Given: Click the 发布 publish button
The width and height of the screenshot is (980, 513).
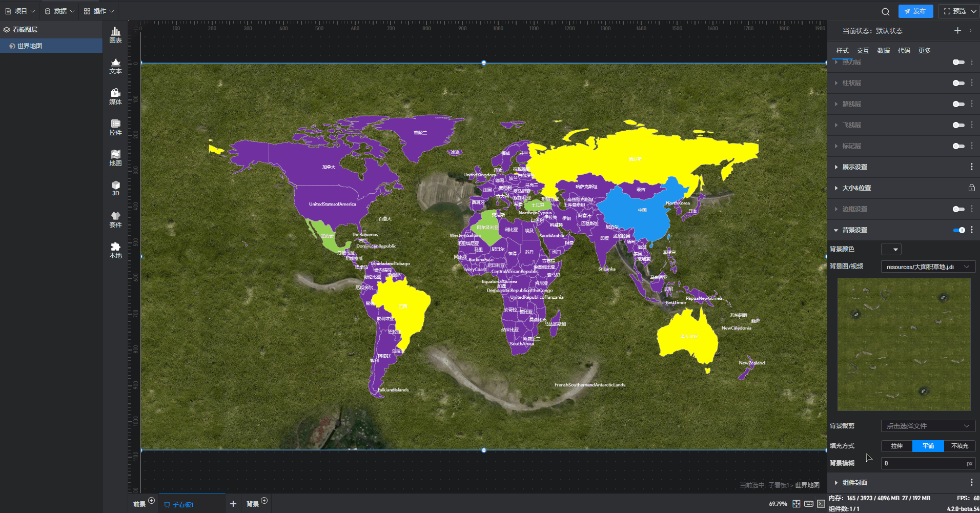Looking at the screenshot, I should [915, 11].
